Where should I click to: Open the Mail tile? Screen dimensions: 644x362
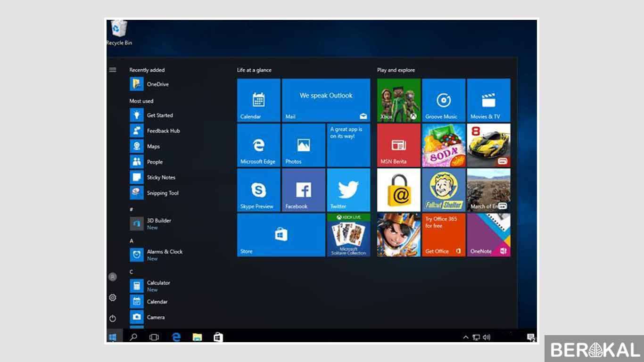click(326, 100)
